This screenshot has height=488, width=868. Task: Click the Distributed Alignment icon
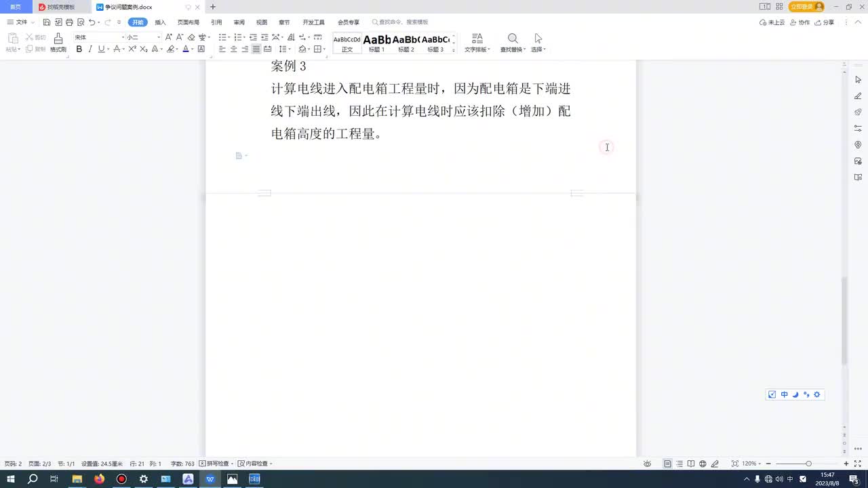[x=267, y=49]
